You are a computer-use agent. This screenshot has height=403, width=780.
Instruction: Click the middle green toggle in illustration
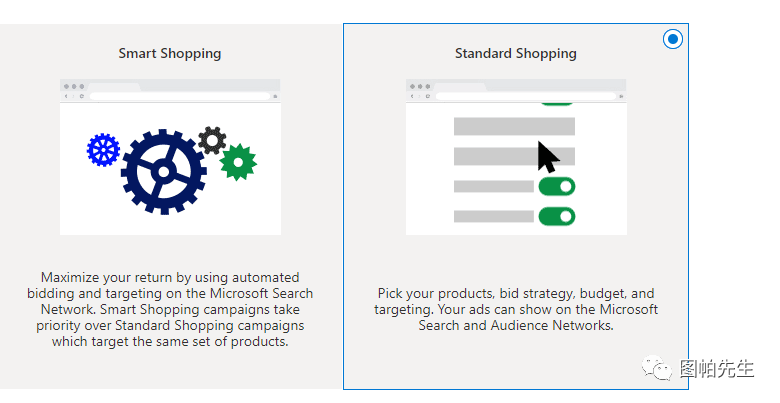556,186
